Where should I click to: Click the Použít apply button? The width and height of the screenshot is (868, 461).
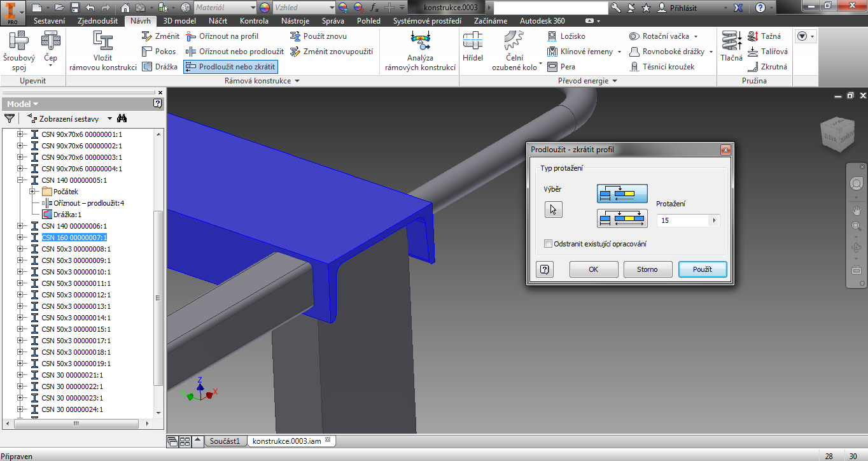703,269
